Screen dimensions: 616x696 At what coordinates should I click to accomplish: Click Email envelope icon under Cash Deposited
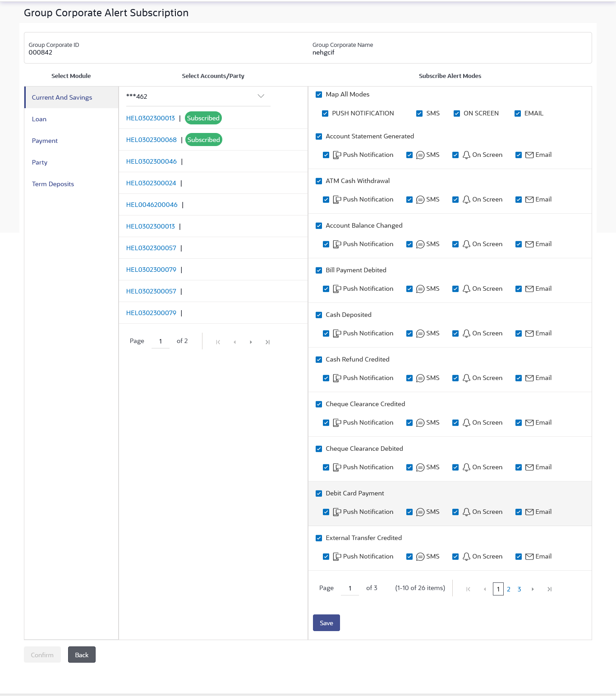click(x=529, y=334)
